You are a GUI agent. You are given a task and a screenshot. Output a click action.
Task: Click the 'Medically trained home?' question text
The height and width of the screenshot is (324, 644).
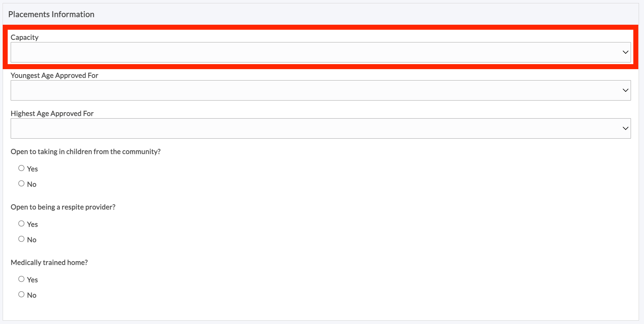click(x=49, y=263)
